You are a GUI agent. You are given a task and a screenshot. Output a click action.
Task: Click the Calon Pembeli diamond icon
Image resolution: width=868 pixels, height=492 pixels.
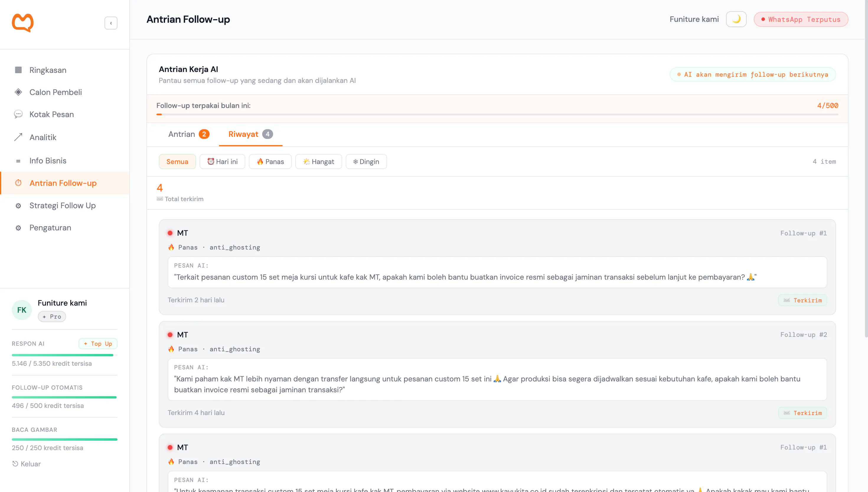point(18,92)
